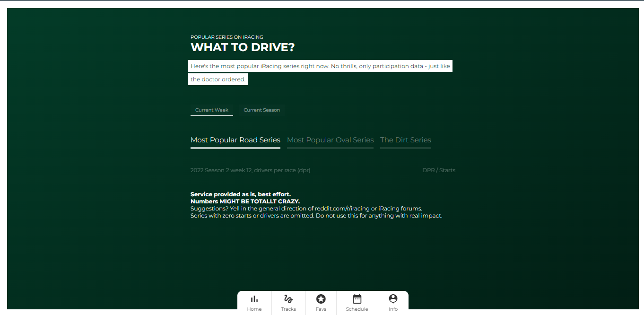Screen dimensions: 644x315
Task: Click the POPULAR SERIES ON IRACING label
Action: tap(227, 37)
